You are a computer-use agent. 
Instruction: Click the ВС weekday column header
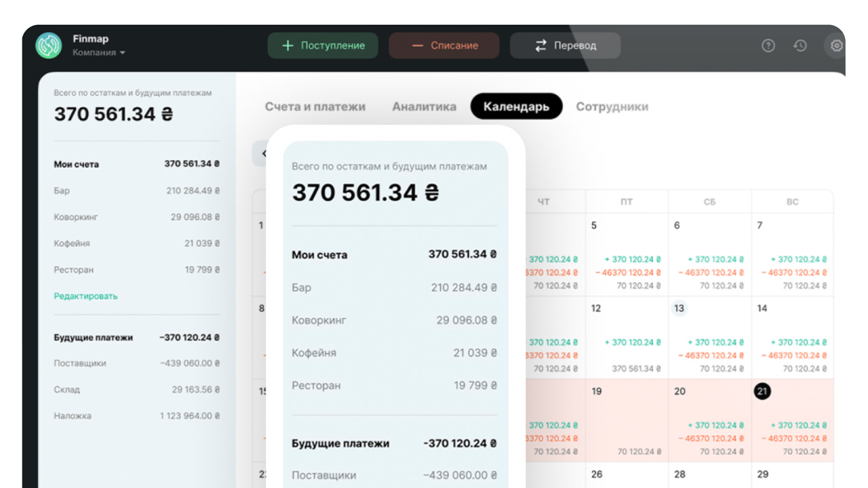click(x=792, y=202)
